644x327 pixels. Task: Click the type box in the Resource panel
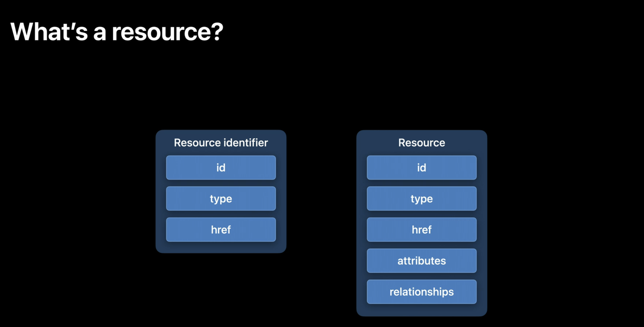point(421,199)
